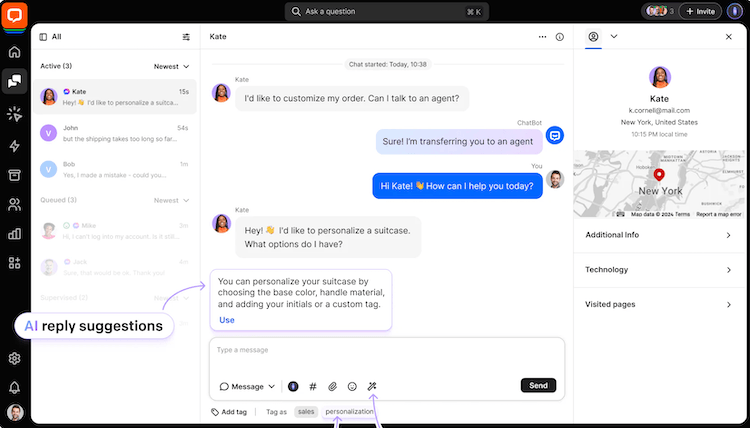The width and height of the screenshot is (750, 428).
Task: Toggle the chat list panel layout icon
Action: 43,37
